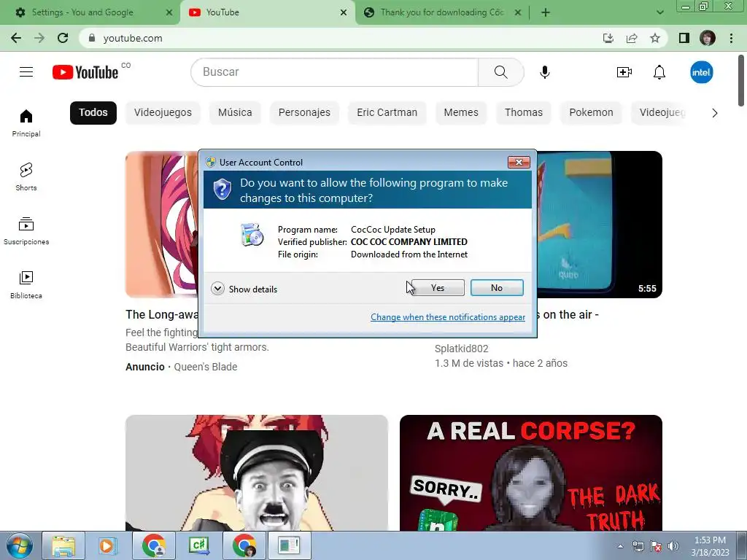
Task: Open the tab search dropdown arrow
Action: click(659, 12)
